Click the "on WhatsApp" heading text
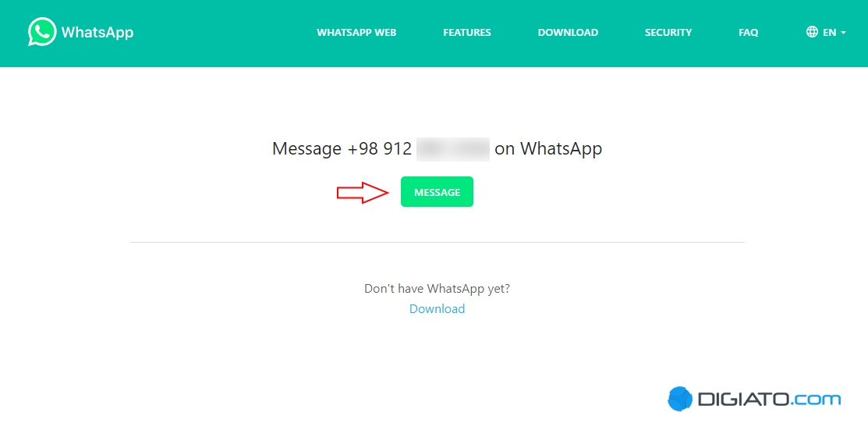This screenshot has width=868, height=434. [x=548, y=149]
